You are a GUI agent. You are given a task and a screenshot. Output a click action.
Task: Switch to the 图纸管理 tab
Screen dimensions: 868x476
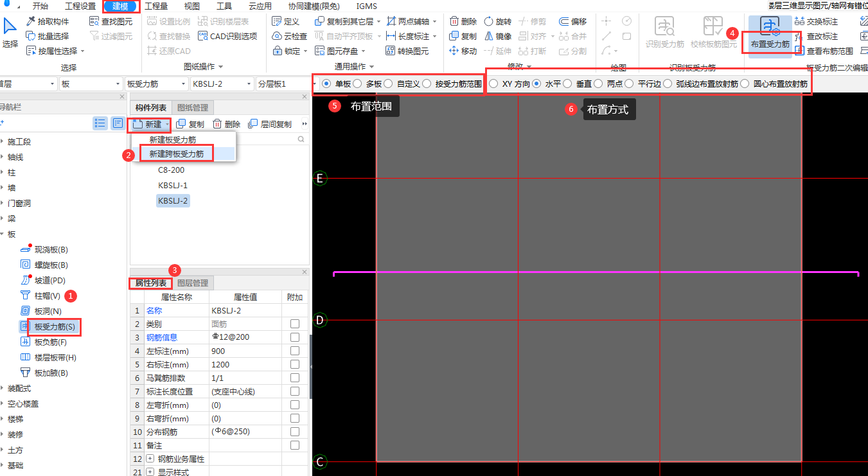pos(191,107)
